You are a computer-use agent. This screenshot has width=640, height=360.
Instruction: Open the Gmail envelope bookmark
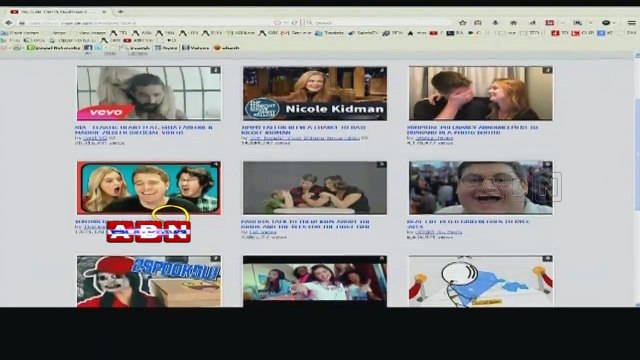pyautogui.click(x=285, y=33)
